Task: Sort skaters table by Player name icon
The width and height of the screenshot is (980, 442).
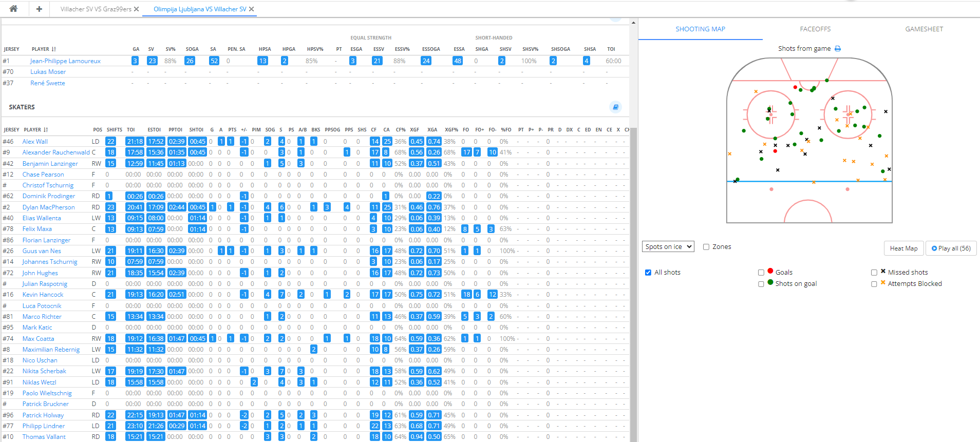Action: (x=46, y=130)
